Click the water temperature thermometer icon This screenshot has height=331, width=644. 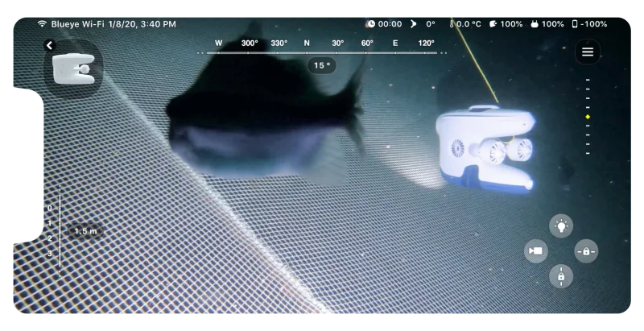452,24
